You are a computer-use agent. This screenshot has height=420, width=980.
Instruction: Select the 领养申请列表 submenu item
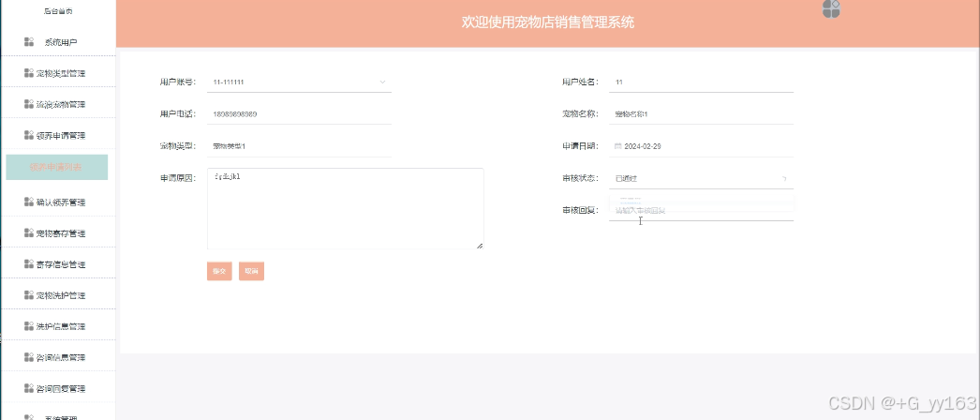point(57,167)
